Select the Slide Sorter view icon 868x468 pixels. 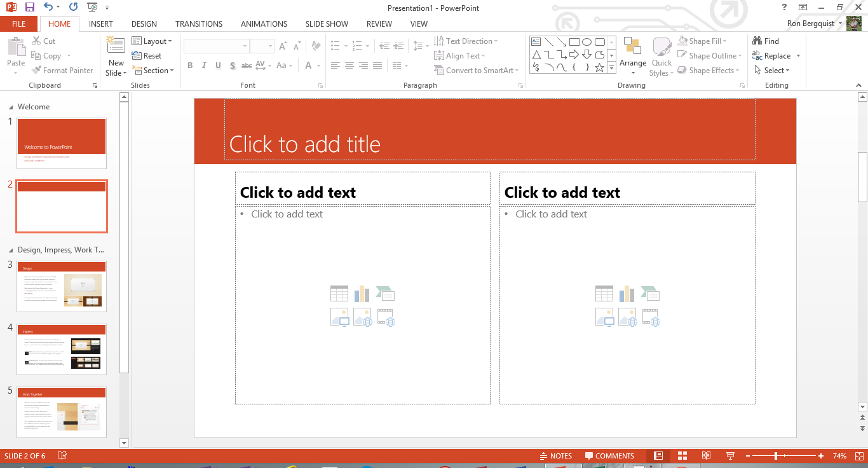point(682,456)
